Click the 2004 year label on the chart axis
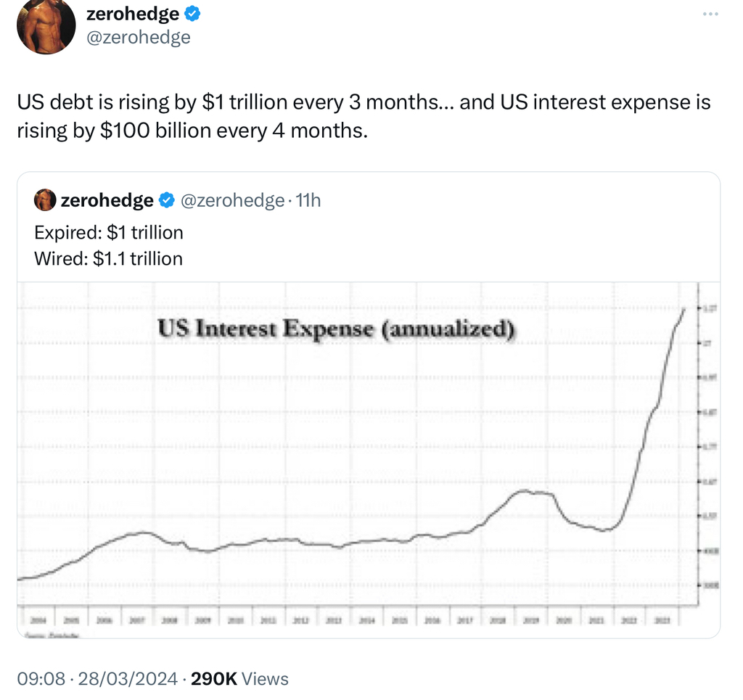 (38, 622)
